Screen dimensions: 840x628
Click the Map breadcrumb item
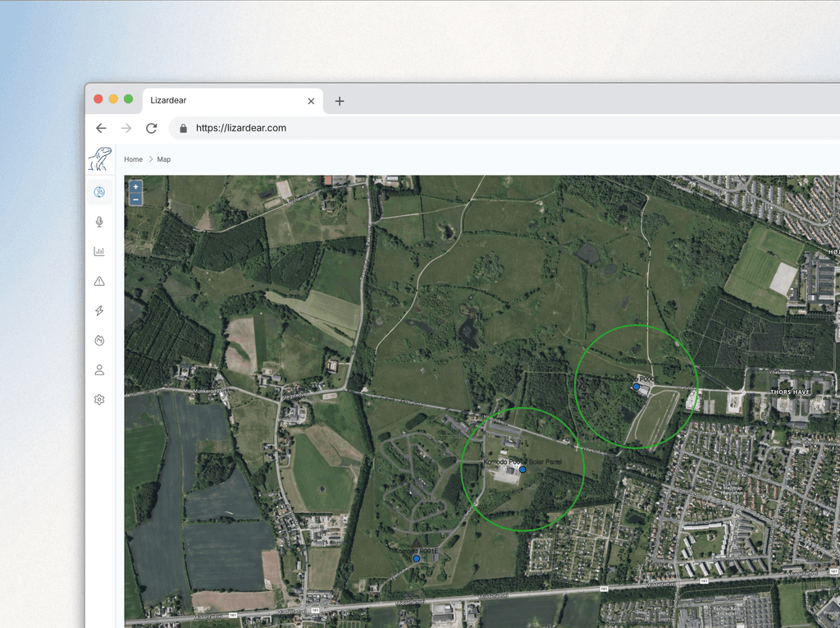(x=164, y=159)
